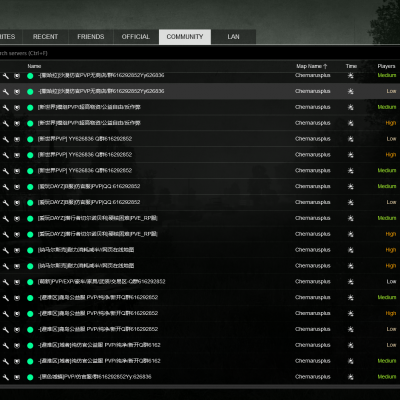Focus the search servers field

[x=200, y=53]
